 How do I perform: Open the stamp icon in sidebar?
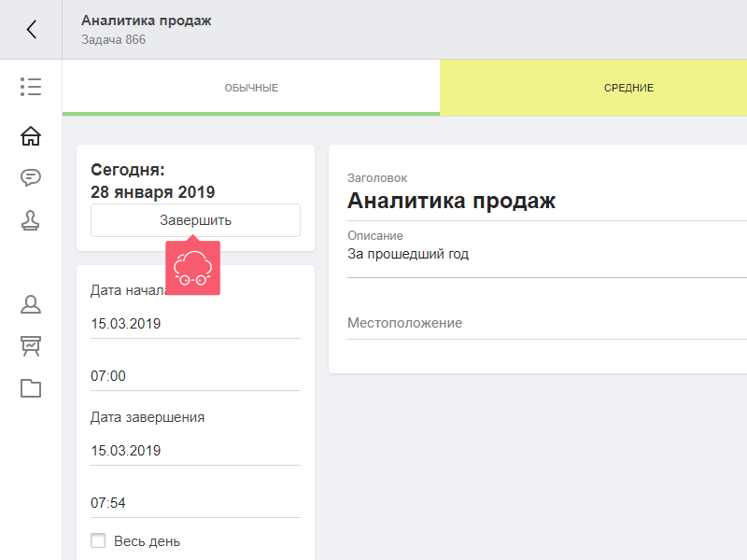(x=31, y=220)
